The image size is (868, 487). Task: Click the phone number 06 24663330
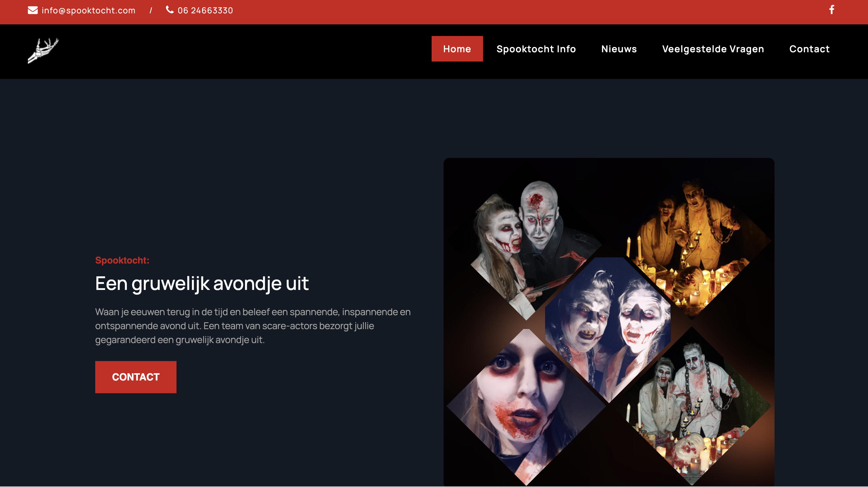click(x=205, y=10)
